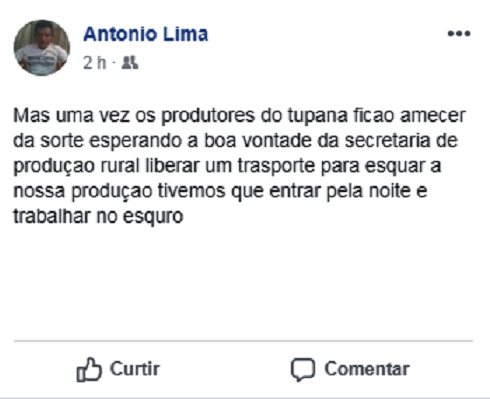The image size is (490, 399).
Task: Click the phrase "produçao rural" in the post
Action: point(76,166)
